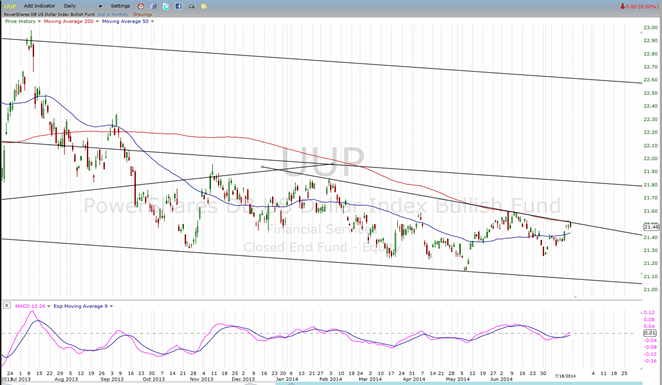Expand the Price History options arrow
This screenshot has width=662, height=385.
[x=39, y=21]
